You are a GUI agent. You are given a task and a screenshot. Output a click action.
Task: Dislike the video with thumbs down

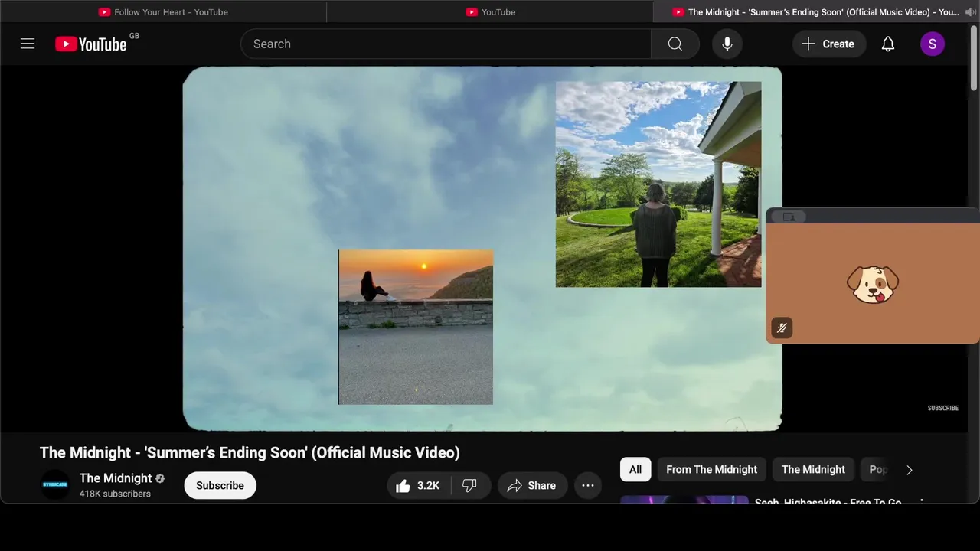470,485
